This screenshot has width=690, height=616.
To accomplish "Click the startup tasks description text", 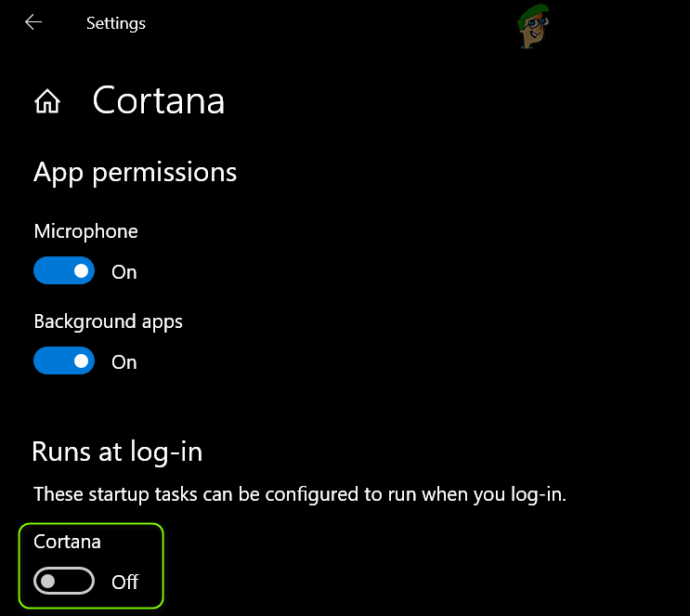I will 299,494.
